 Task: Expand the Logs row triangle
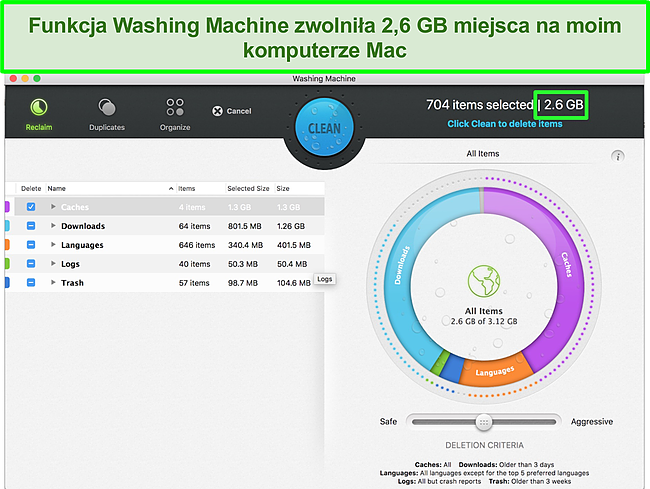(53, 263)
